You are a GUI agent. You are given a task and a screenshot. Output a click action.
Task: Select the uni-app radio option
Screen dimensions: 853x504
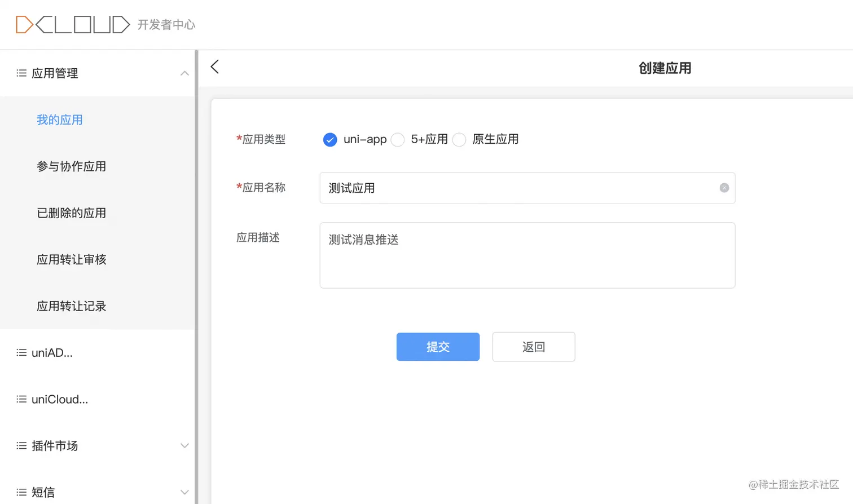pos(330,139)
